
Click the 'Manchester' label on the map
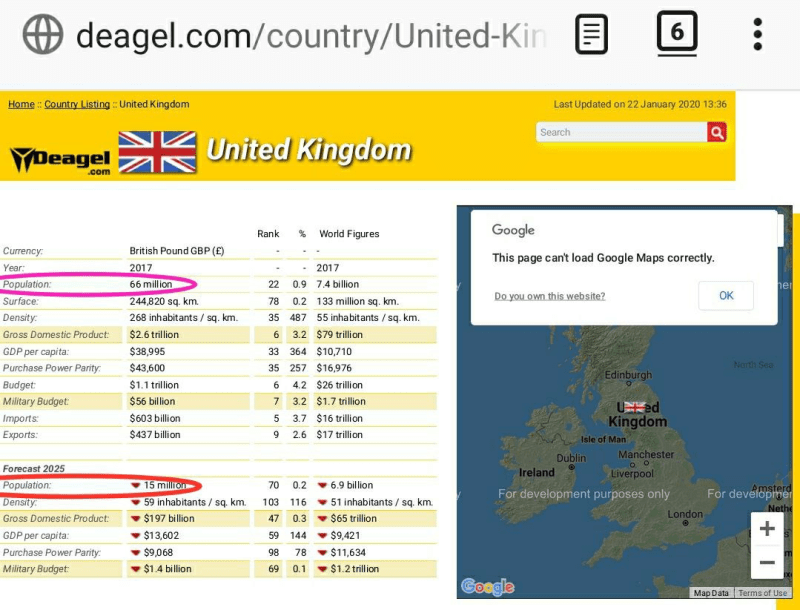[646, 454]
